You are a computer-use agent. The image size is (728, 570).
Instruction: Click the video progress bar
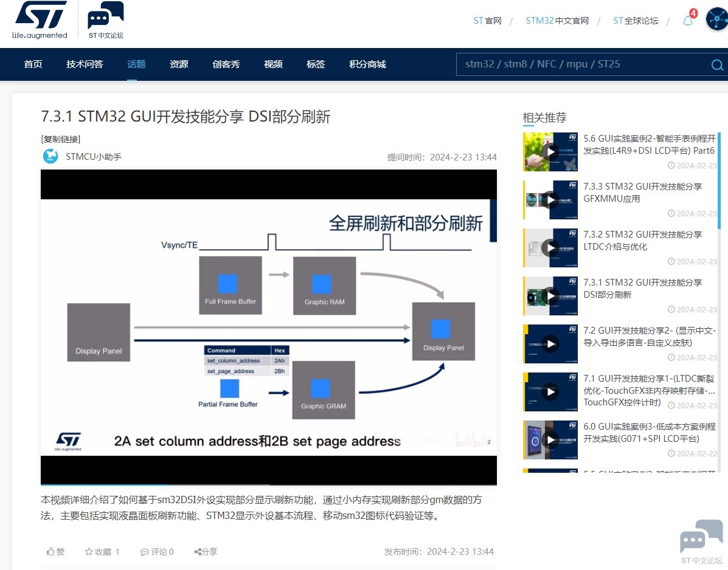click(268, 484)
